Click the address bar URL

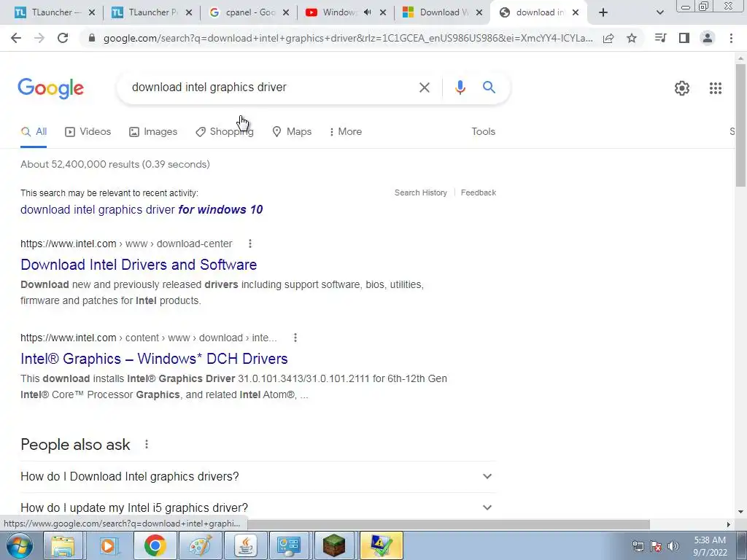(x=348, y=39)
